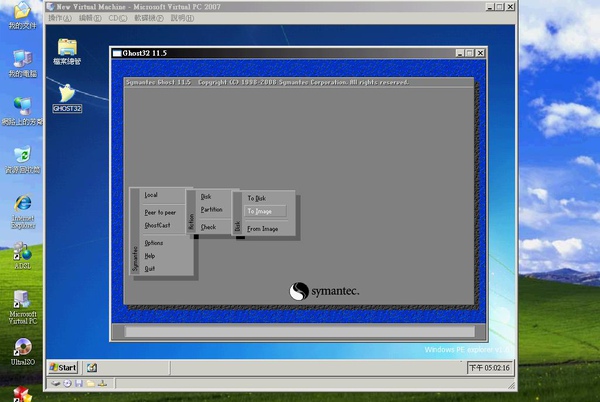Viewport: 600px width, 402px height.
Task: Click the Virtual PC title bar icon
Action: 50,7
